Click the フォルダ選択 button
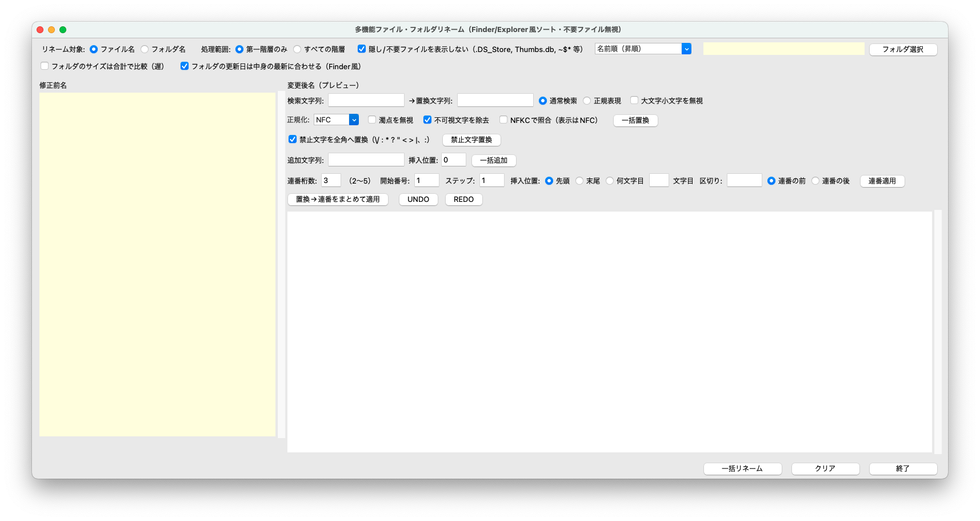 903,50
